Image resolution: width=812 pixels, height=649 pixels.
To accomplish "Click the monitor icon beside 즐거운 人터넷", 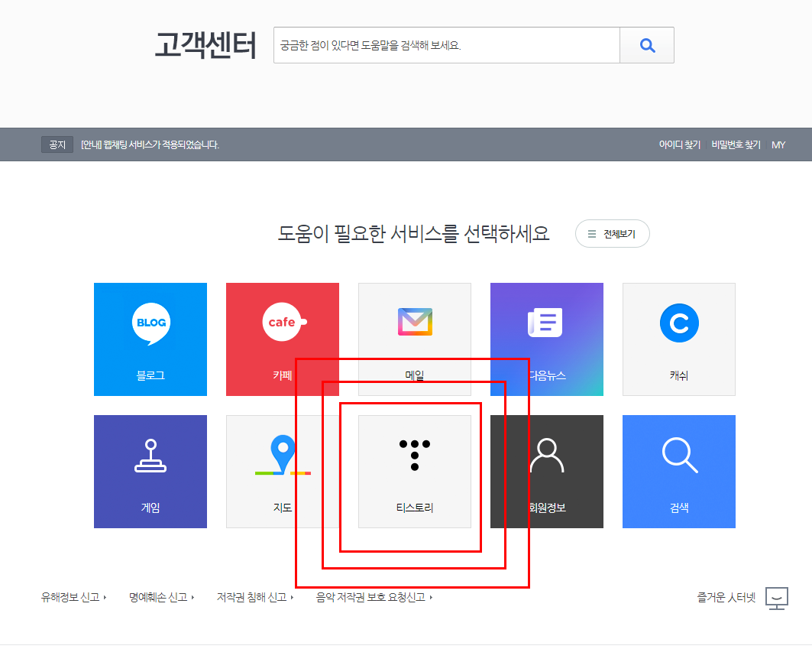I will 776,598.
